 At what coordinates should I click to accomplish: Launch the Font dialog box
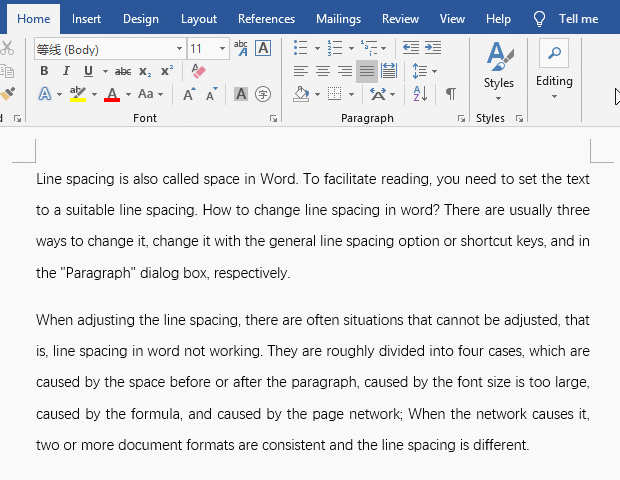[273, 118]
